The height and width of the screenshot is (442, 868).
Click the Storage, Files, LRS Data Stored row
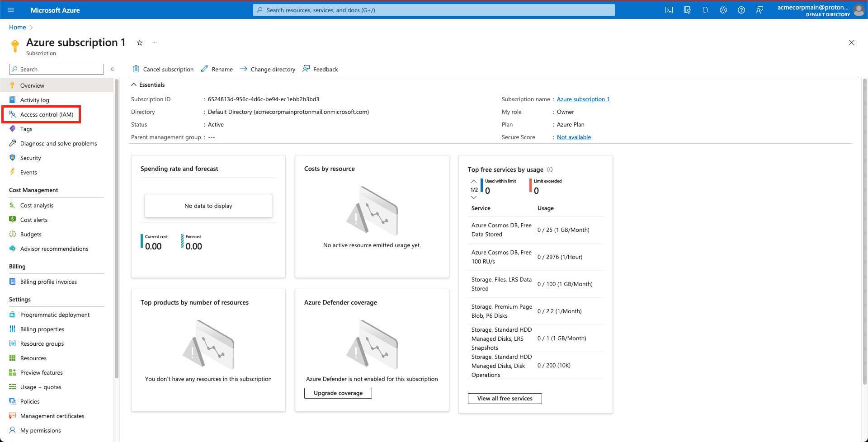[536, 284]
